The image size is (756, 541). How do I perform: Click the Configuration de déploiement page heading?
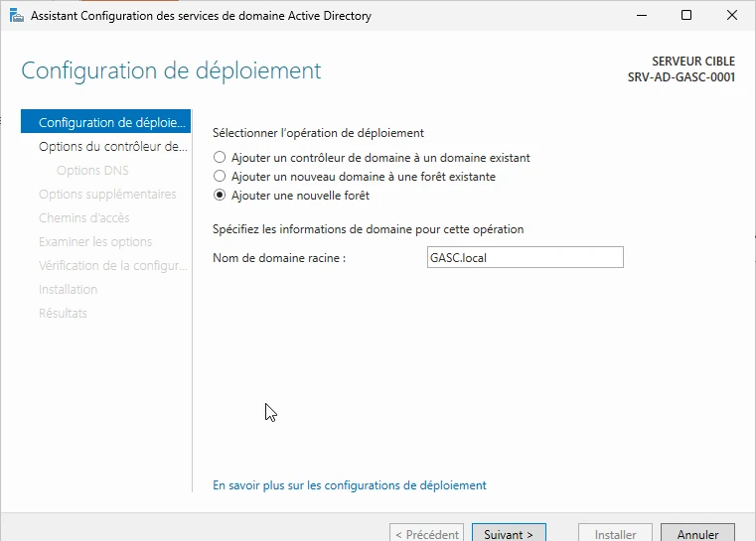pos(171,70)
